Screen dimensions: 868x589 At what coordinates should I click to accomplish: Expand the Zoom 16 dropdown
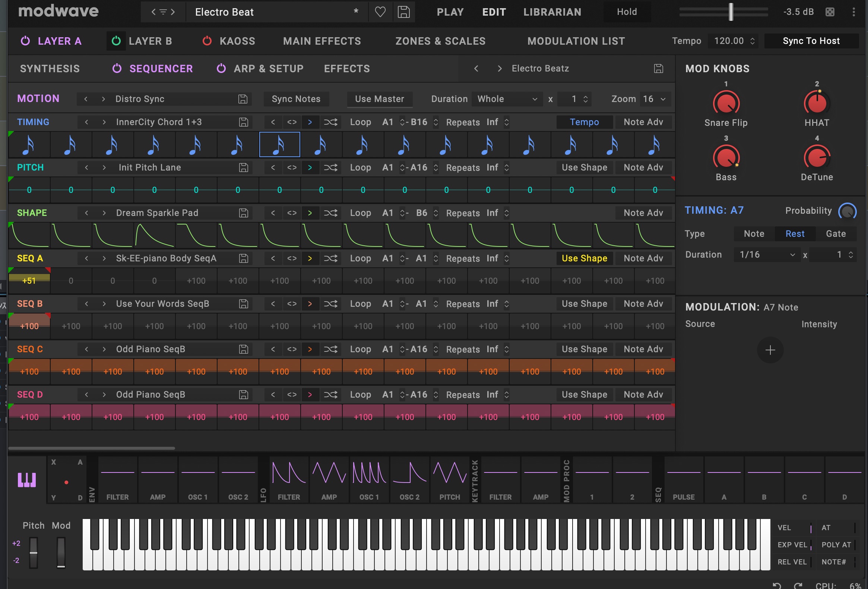coord(655,99)
